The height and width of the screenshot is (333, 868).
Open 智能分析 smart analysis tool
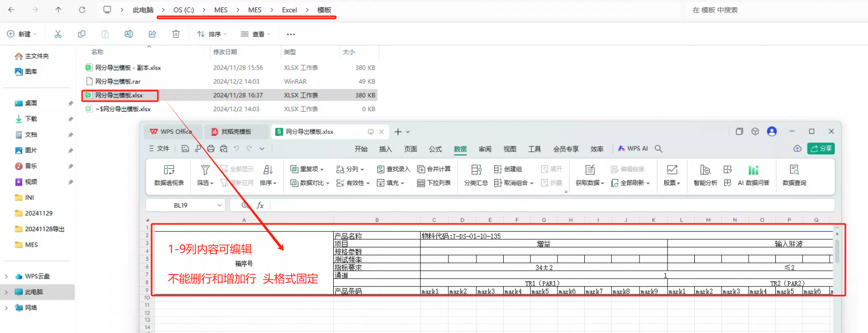705,175
